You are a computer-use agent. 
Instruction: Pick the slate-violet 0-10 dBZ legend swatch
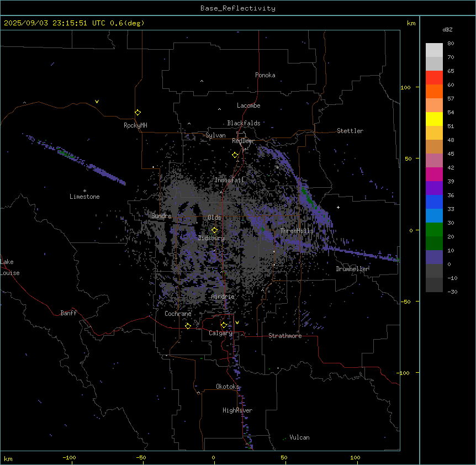(x=434, y=257)
